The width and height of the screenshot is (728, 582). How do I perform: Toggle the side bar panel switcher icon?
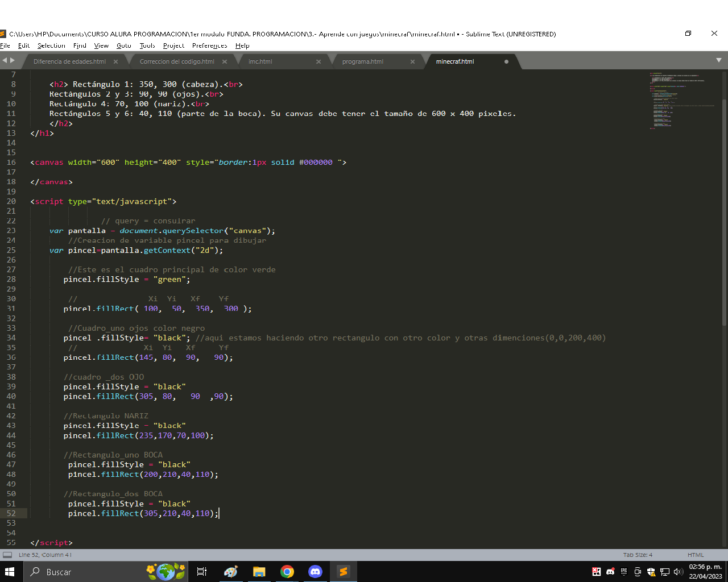(7, 555)
